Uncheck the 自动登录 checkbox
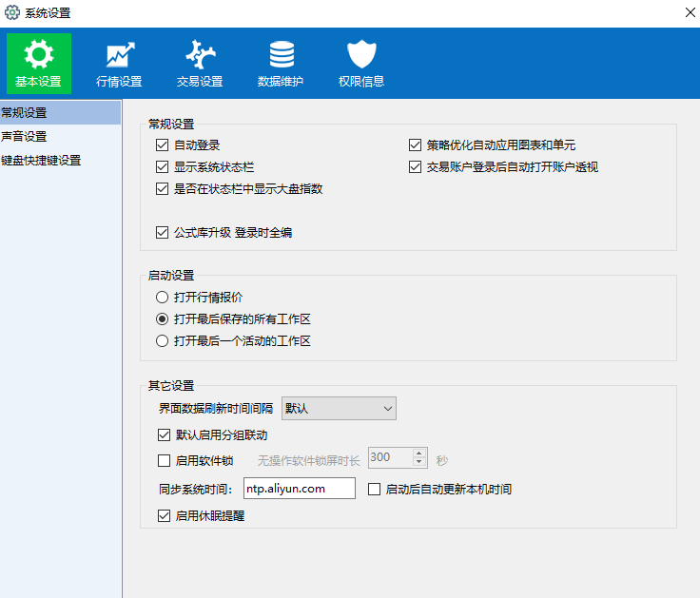Image resolution: width=700 pixels, height=598 pixels. (x=163, y=145)
